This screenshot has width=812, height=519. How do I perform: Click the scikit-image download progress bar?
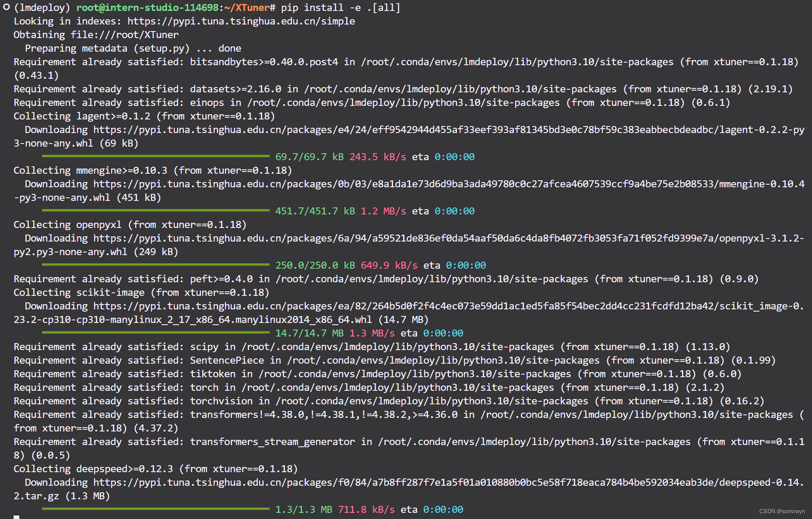[x=156, y=332]
